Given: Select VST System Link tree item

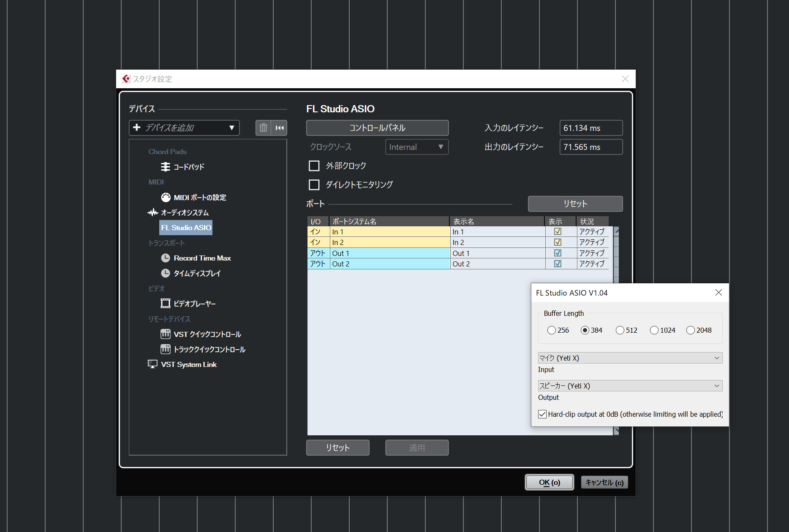Looking at the screenshot, I should (189, 364).
